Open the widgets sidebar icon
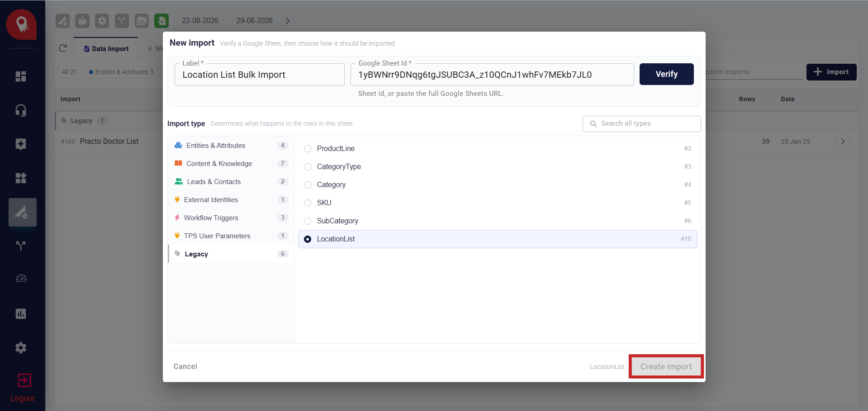Image resolution: width=868 pixels, height=411 pixels. point(21,178)
